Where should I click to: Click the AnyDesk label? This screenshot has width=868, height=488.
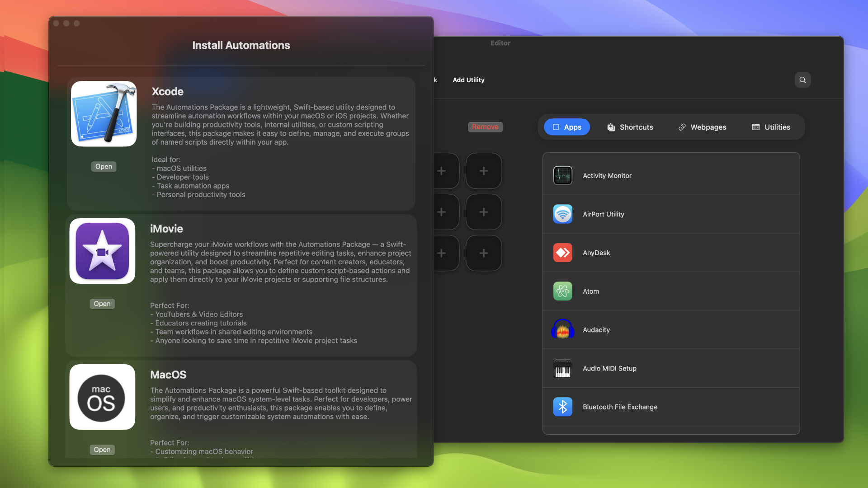point(596,253)
